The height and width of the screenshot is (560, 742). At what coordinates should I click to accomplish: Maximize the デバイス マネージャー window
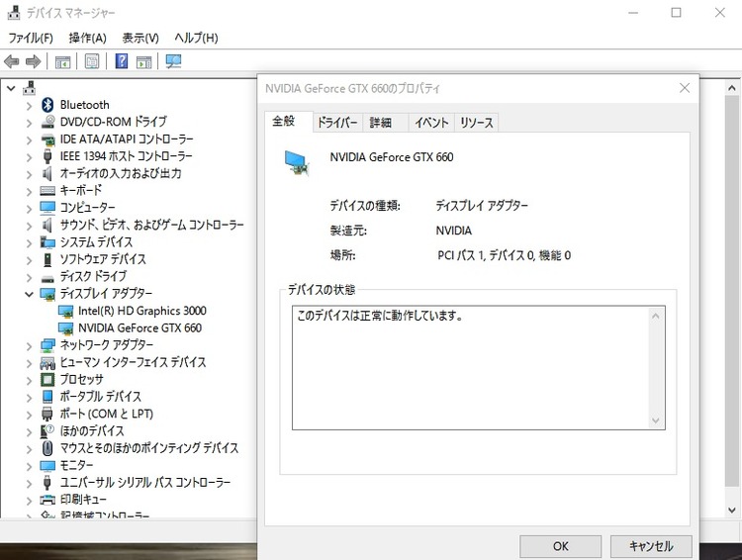tap(677, 13)
